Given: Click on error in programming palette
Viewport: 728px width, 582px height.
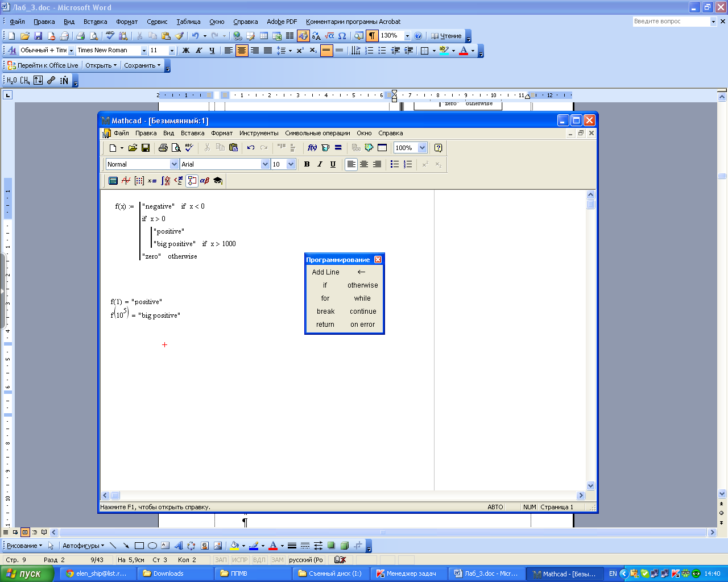Looking at the screenshot, I should tap(362, 325).
